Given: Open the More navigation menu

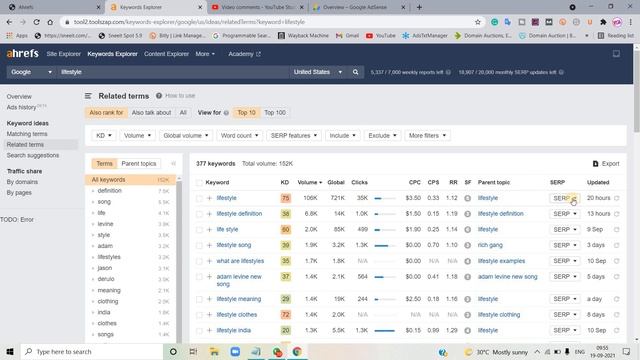Looking at the screenshot, I should coord(205,54).
